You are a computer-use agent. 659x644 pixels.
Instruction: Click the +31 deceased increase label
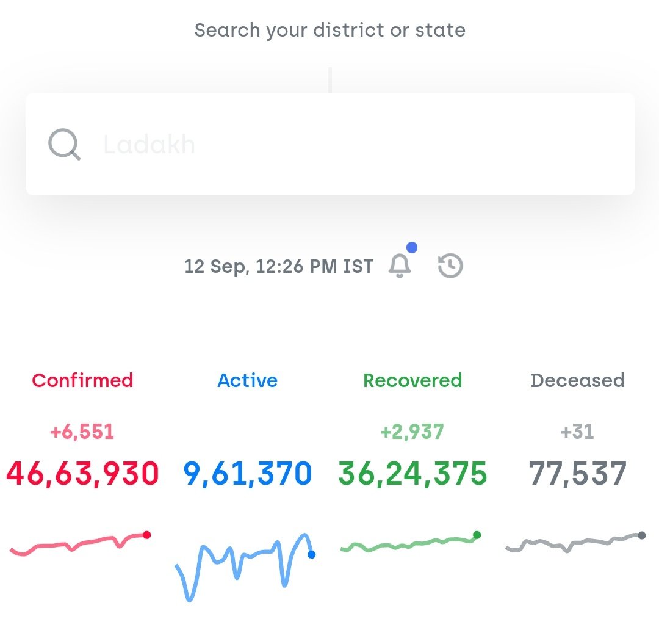[577, 431]
